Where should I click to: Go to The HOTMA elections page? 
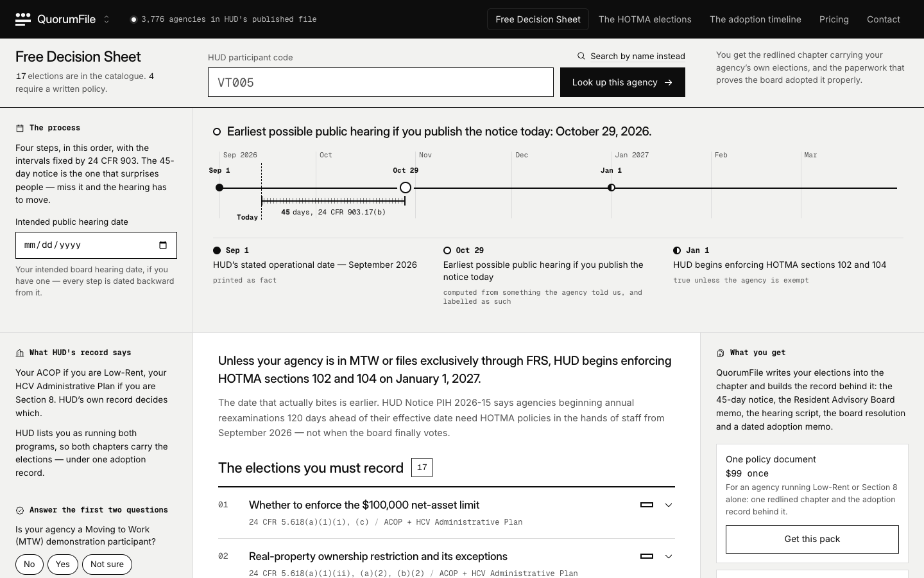(x=645, y=19)
